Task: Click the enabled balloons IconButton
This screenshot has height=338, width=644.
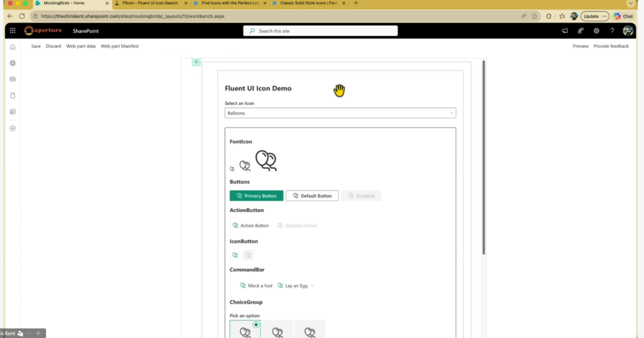Action: pyautogui.click(x=235, y=255)
